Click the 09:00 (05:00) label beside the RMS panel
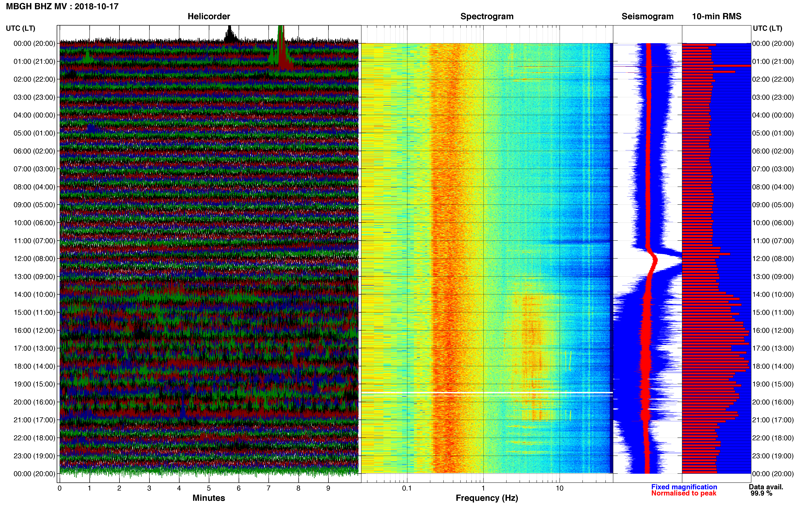 tap(773, 205)
